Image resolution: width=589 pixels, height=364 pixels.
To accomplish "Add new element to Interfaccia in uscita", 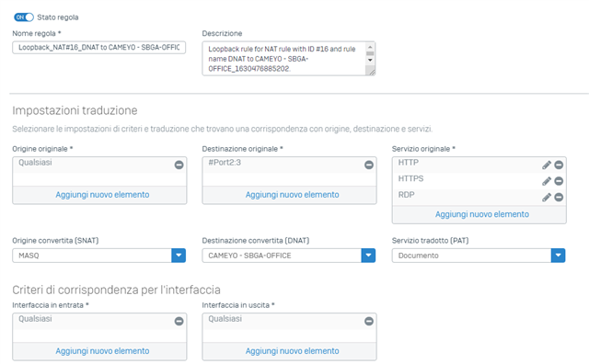I will (x=293, y=351).
